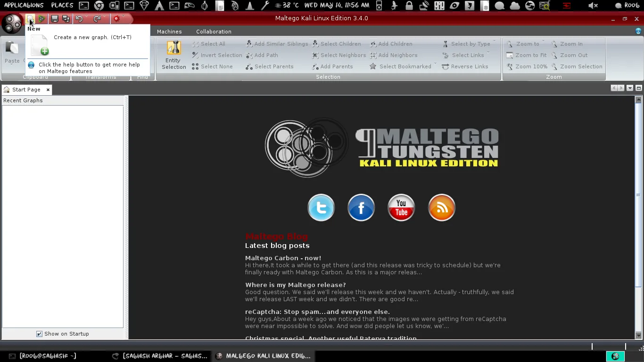Viewport: 644px width, 362px height.
Task: Click the red gear settings icon
Action: pyautogui.click(x=116, y=18)
